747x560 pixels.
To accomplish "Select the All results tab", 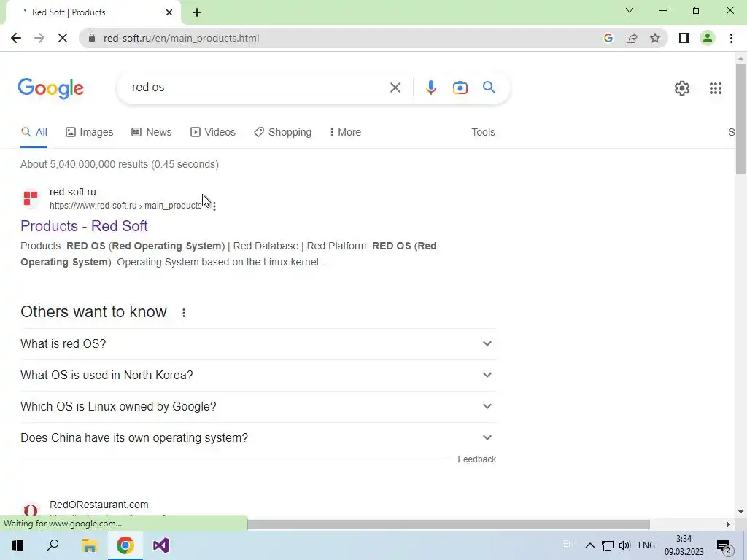I will 34,133.
